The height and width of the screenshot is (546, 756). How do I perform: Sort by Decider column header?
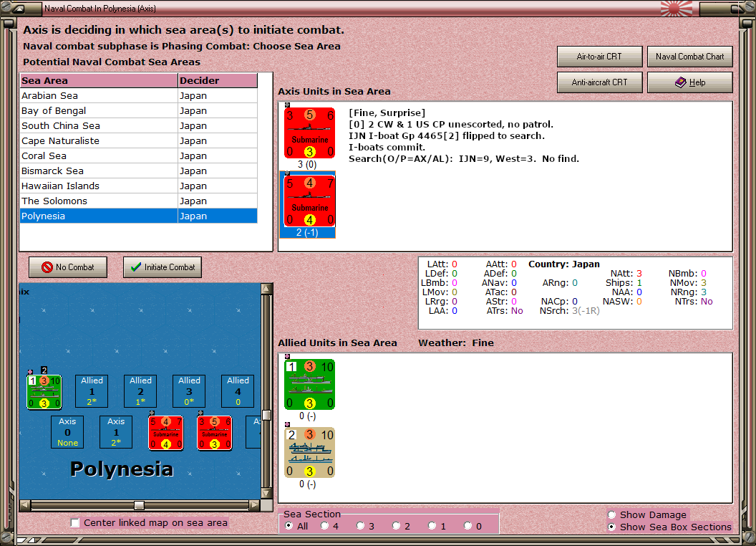218,81
